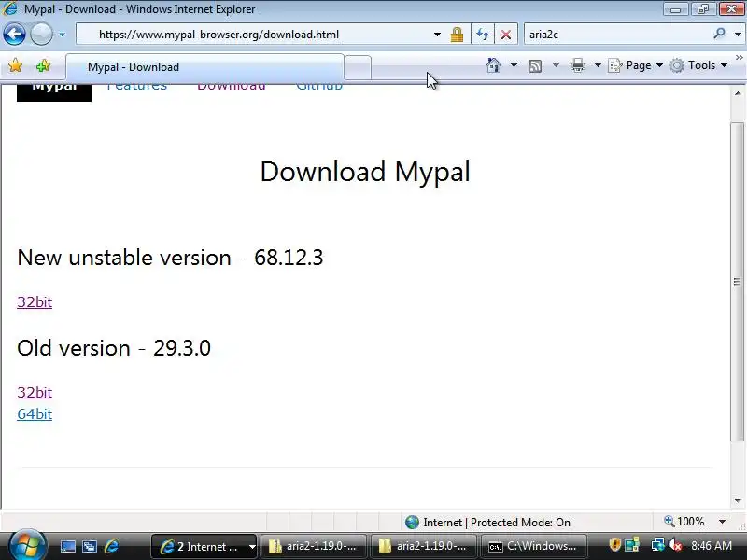747x560 pixels.
Task: Click the Mypal logo link
Action: pos(54,91)
